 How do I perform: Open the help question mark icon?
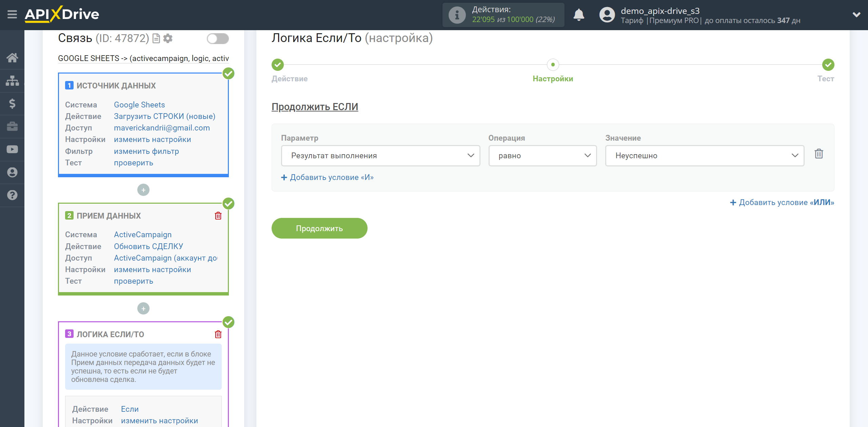(12, 195)
